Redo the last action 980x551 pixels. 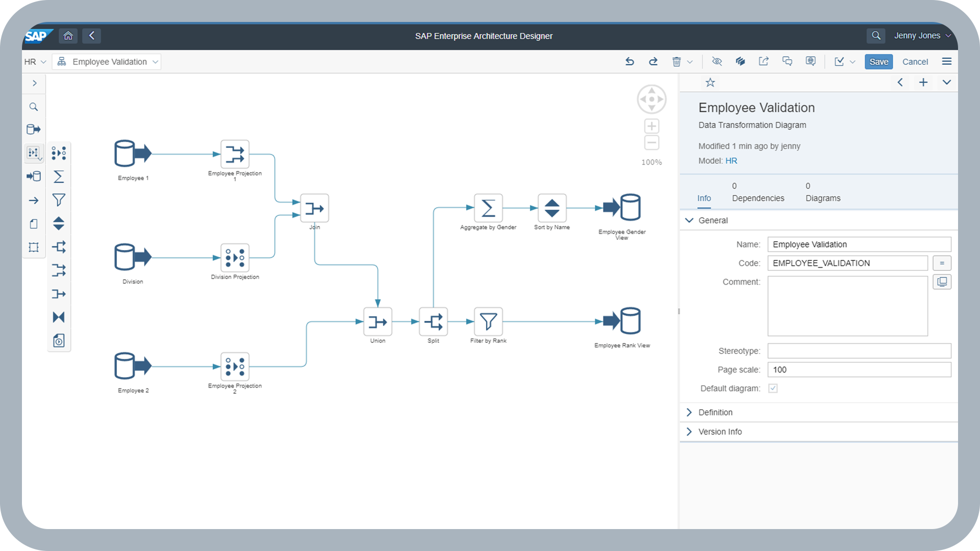pyautogui.click(x=653, y=62)
